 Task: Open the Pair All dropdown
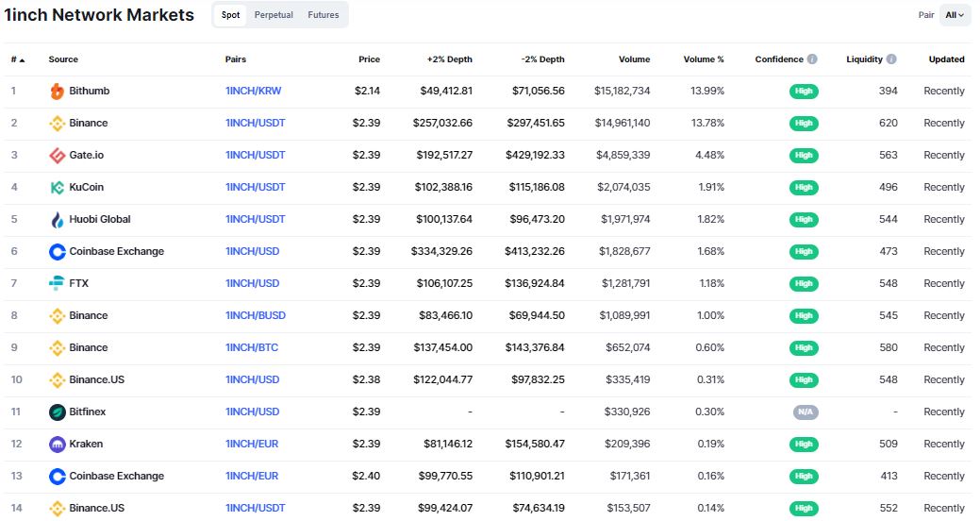[955, 15]
